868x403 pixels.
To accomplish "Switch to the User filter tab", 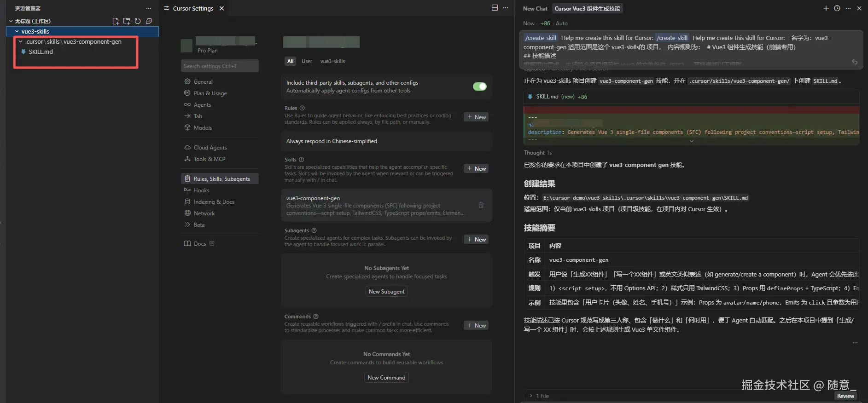I will pos(307,61).
